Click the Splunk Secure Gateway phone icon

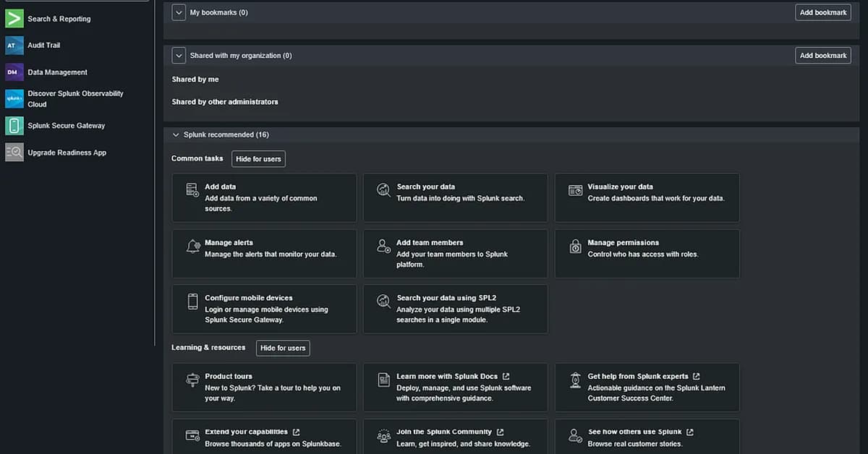(x=14, y=126)
